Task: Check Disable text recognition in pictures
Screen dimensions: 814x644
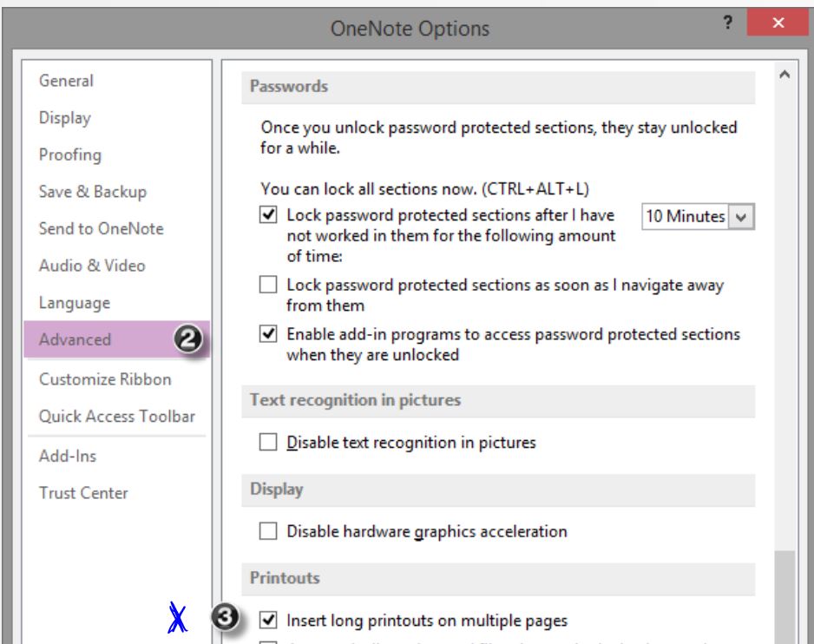Action: [268, 442]
